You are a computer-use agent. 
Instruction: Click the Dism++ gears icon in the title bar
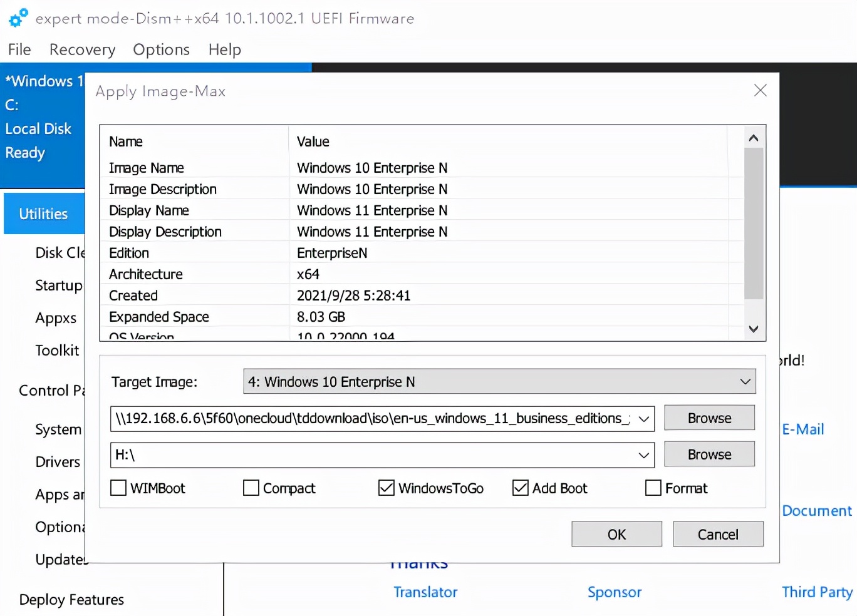pos(16,17)
